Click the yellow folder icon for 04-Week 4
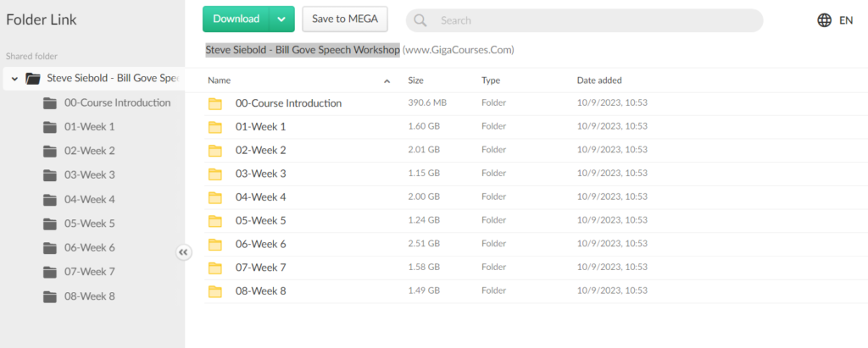Screen dimensions: 868x348 215,197
